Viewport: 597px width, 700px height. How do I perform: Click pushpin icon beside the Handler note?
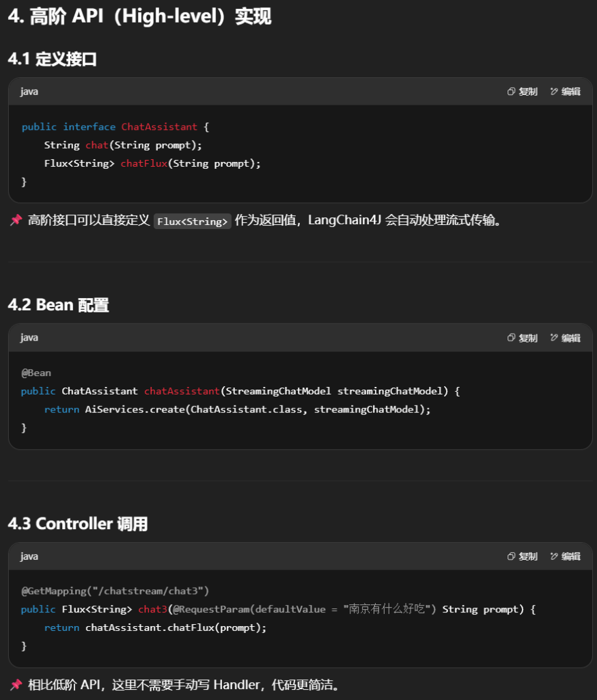tap(16, 684)
